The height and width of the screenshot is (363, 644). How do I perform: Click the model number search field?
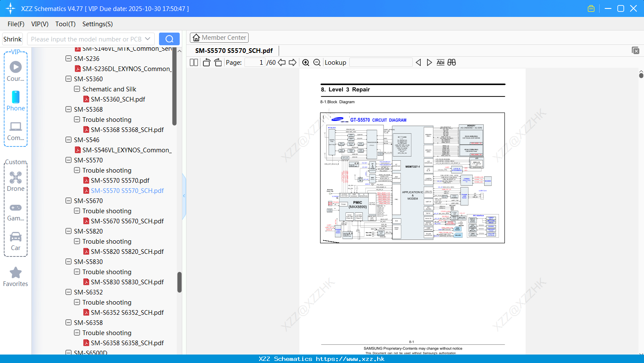(x=87, y=39)
